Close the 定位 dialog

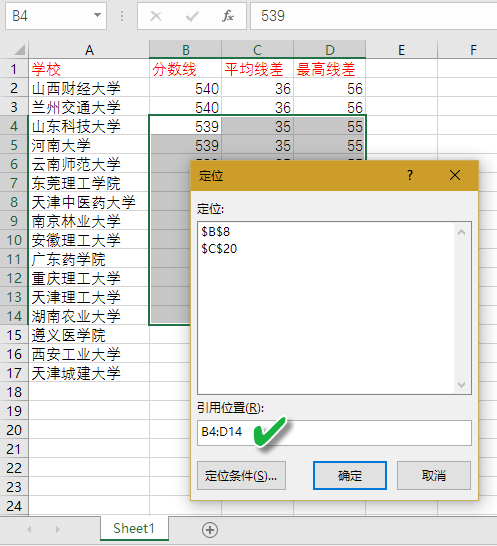455,175
